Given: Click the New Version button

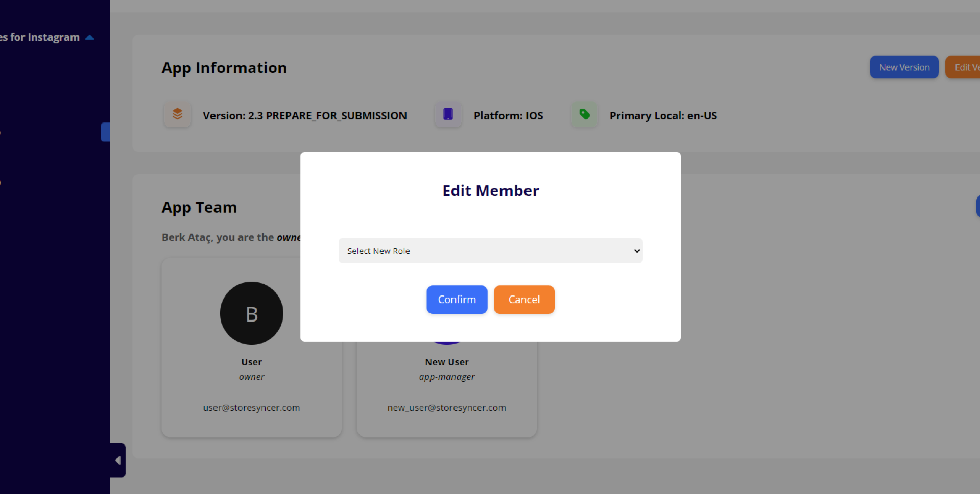Looking at the screenshot, I should (904, 67).
